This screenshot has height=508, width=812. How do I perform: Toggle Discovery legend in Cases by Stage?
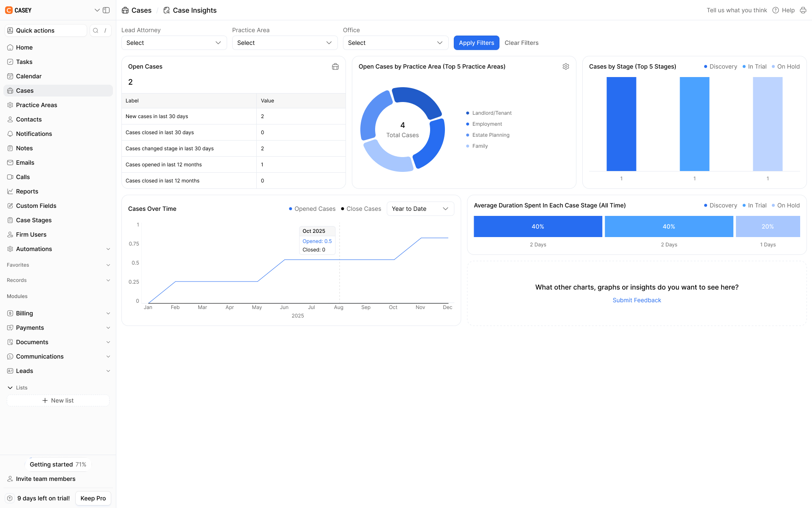[x=720, y=66]
